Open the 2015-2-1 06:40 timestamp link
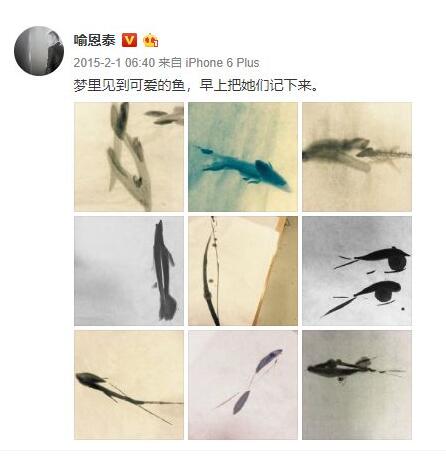Viewport: 446px width, 461px height. coord(114,63)
